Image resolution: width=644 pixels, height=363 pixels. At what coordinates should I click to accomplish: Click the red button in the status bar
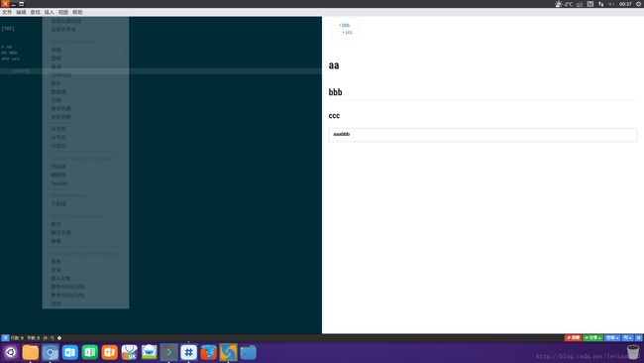point(573,338)
